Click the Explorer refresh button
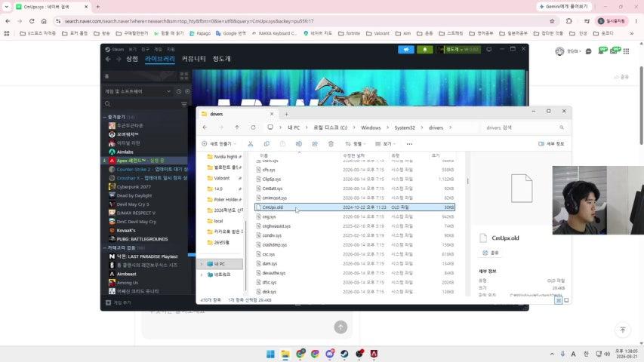The width and height of the screenshot is (644, 362). point(253,127)
